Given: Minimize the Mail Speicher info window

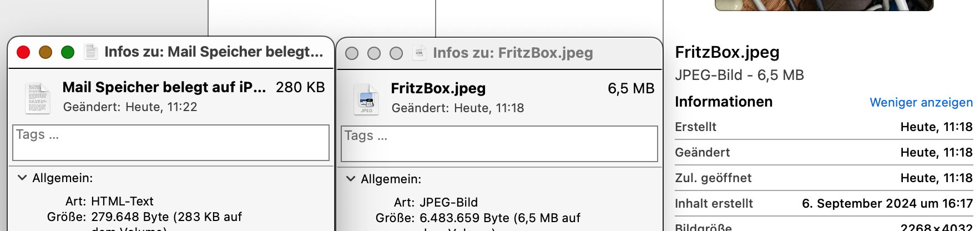Looking at the screenshot, I should (x=46, y=52).
